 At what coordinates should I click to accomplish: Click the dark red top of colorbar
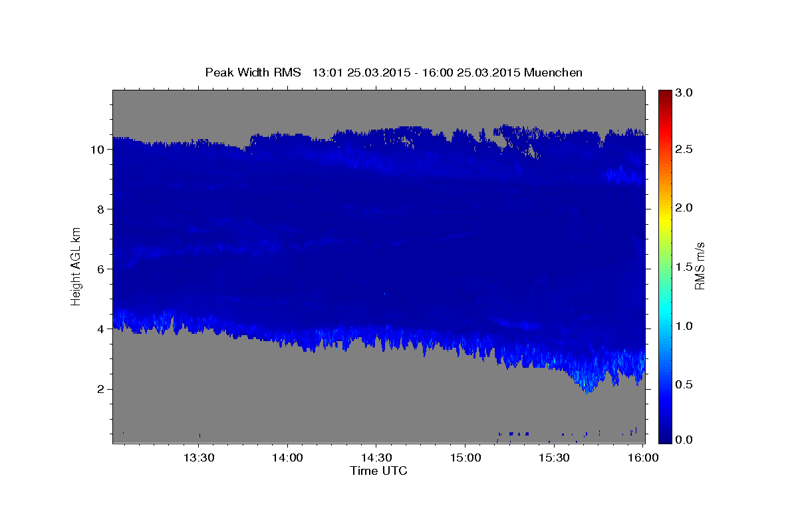click(x=664, y=94)
